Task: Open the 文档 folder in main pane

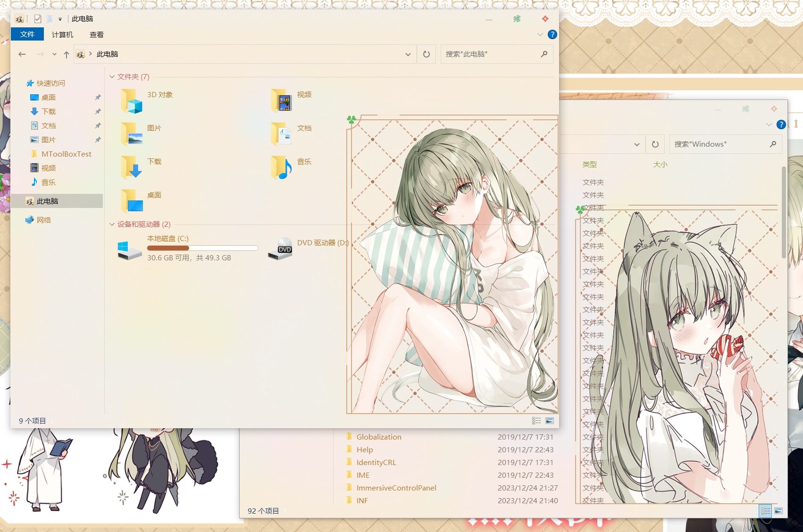Action: tap(282, 134)
